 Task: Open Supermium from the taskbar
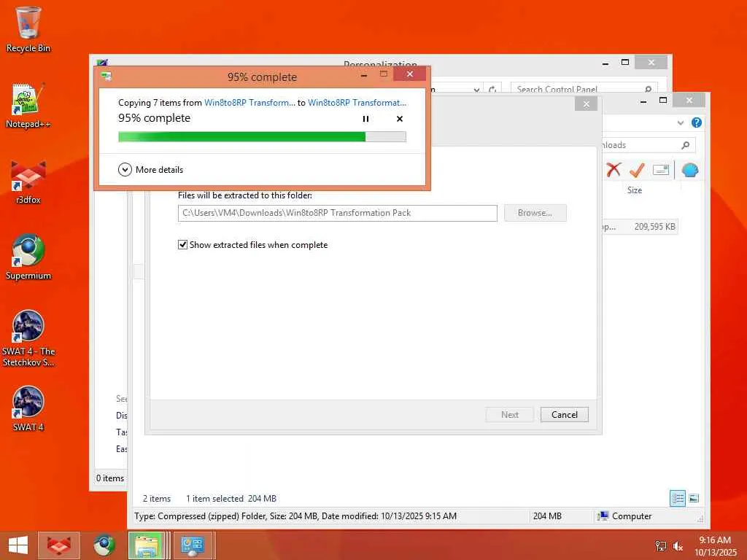[x=104, y=545]
